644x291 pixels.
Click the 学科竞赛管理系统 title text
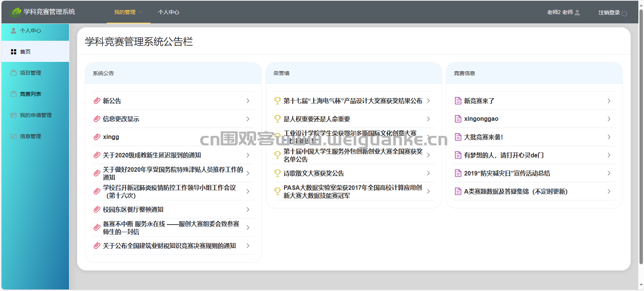point(49,12)
